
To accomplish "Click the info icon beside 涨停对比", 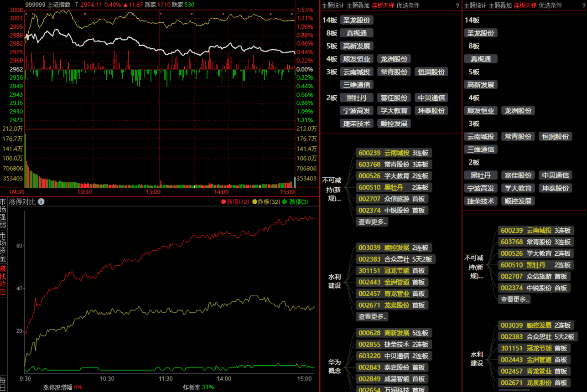I will (41, 201).
